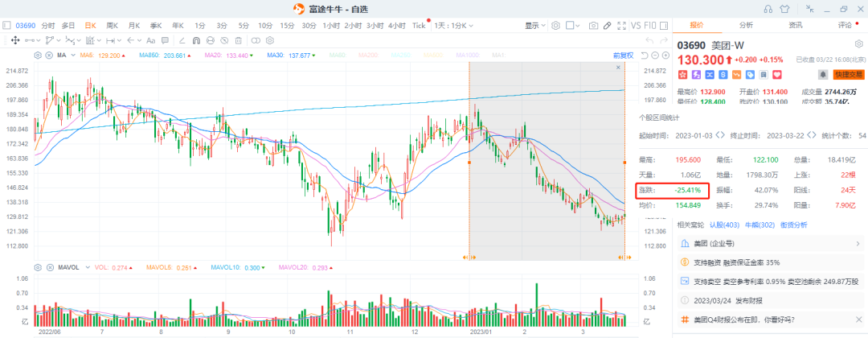
Task: Select the comment bubble annotation tool
Action: (x=165, y=40)
